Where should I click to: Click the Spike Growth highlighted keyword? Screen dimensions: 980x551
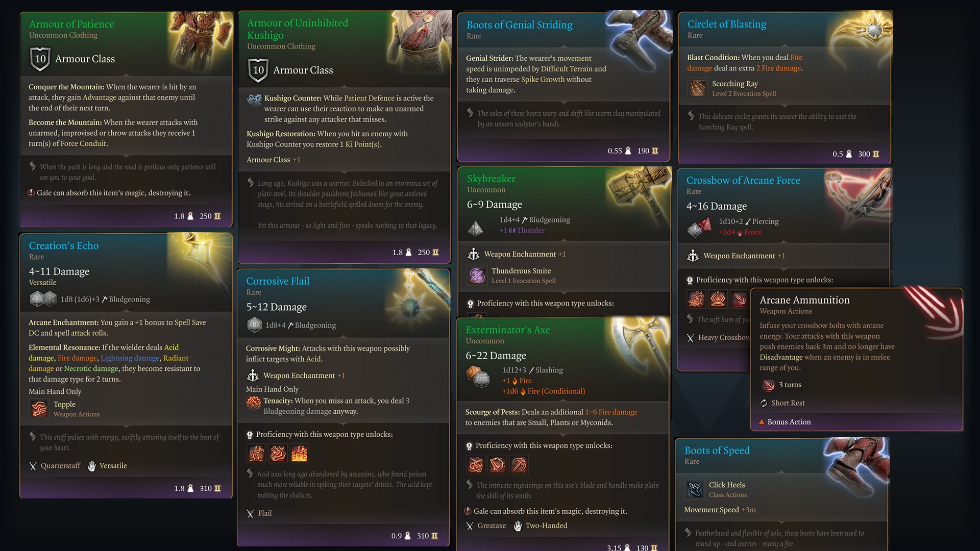(543, 79)
